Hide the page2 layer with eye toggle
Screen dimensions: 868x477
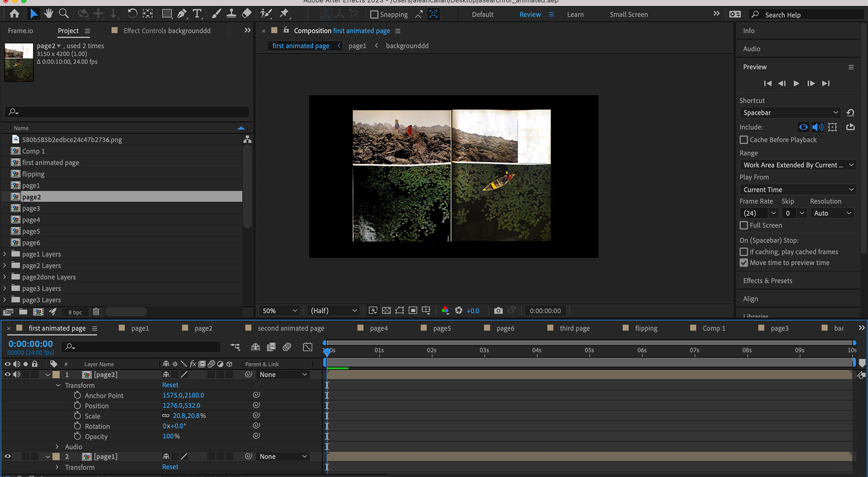click(8, 374)
